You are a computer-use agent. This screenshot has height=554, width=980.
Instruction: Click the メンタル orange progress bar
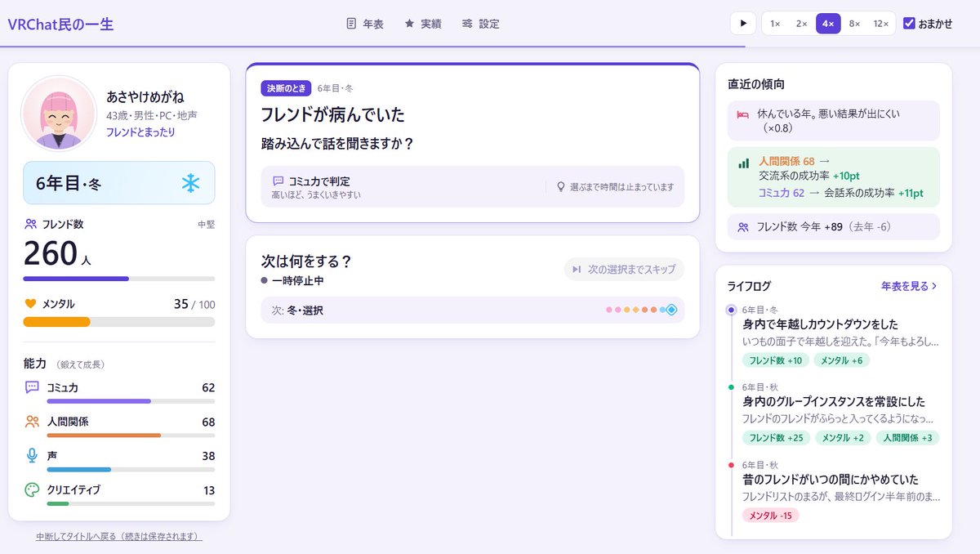(x=119, y=322)
